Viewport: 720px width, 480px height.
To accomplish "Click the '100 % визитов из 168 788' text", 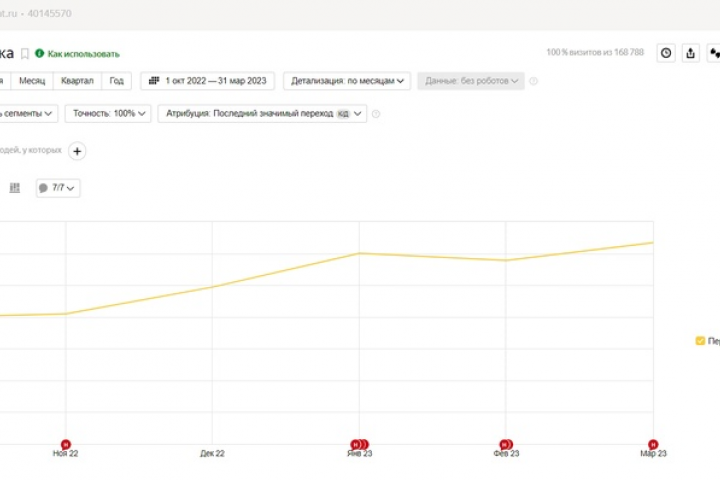I will coord(595,52).
